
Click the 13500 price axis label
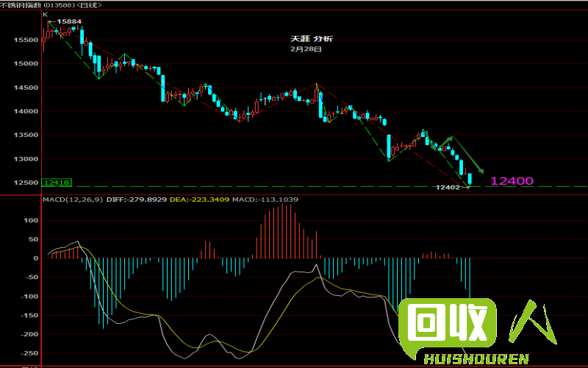click(26, 135)
